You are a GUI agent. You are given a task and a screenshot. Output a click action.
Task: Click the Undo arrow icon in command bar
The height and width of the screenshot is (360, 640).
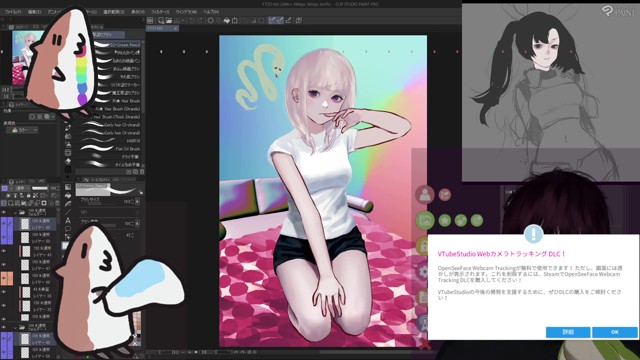click(193, 20)
